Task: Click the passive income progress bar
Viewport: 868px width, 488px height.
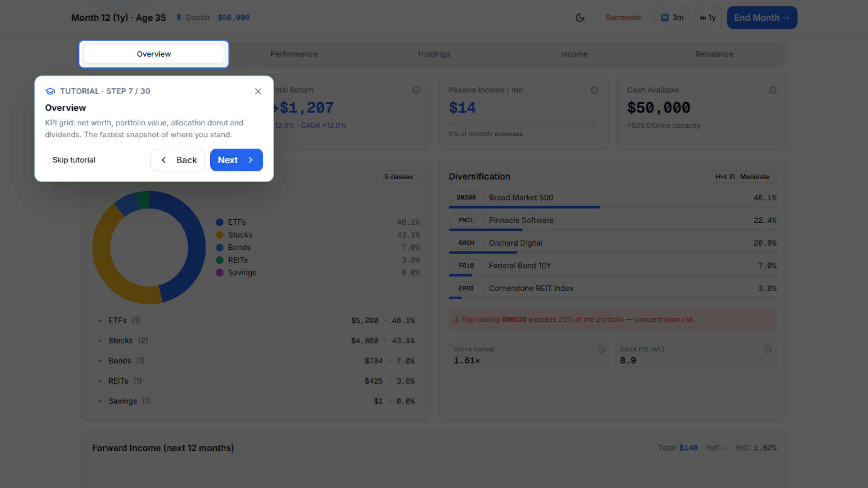Action: coord(523,125)
